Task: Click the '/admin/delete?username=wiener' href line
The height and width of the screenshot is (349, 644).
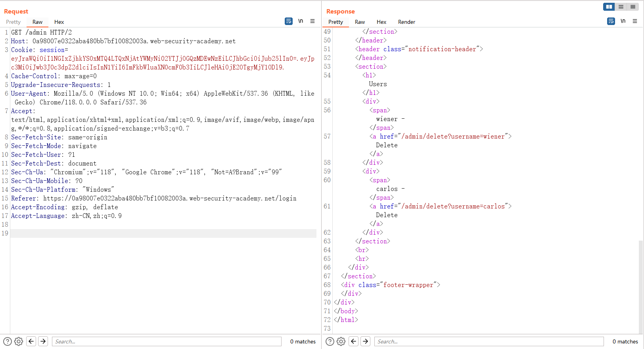Action: (441, 136)
